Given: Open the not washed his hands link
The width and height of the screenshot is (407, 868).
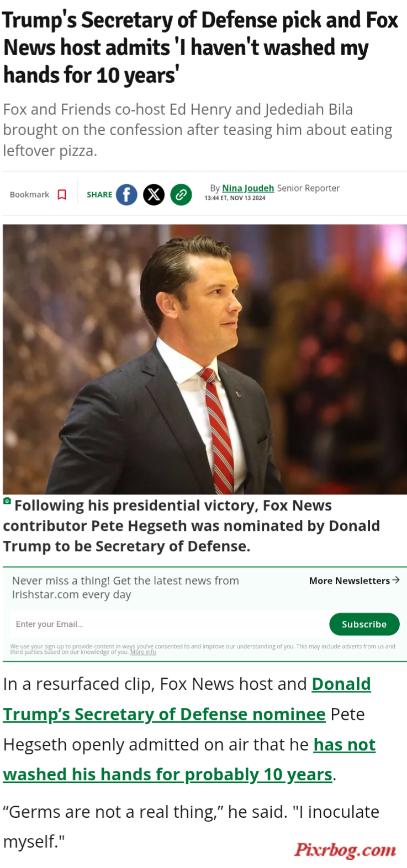Looking at the screenshot, I should point(189,760).
